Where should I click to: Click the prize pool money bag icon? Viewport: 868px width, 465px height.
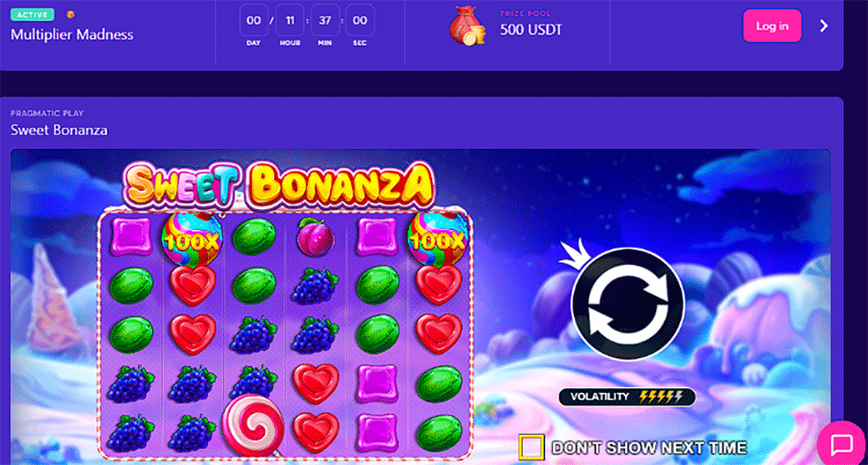click(x=467, y=26)
